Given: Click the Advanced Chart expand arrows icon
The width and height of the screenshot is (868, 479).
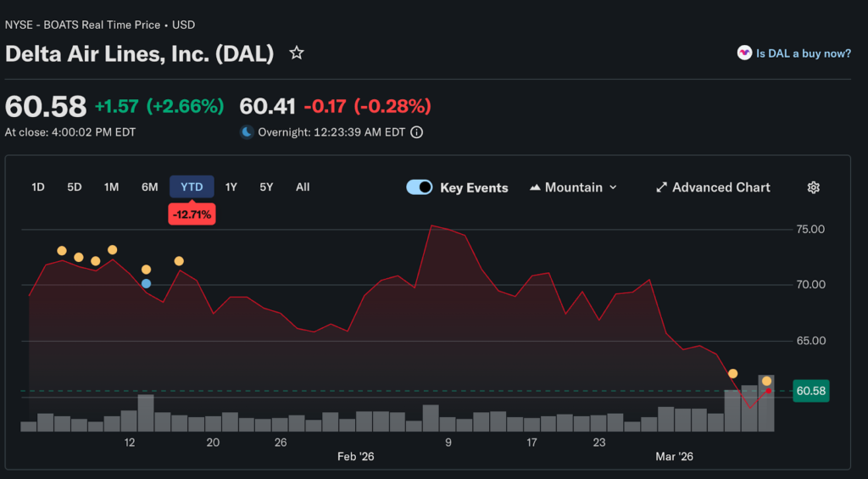Looking at the screenshot, I should tap(662, 187).
